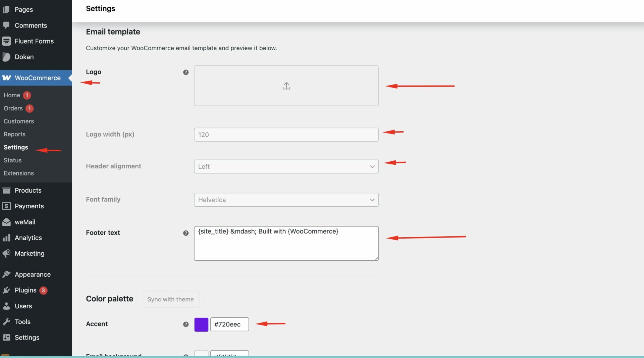Go to WooCommerce Customers page

click(x=19, y=121)
